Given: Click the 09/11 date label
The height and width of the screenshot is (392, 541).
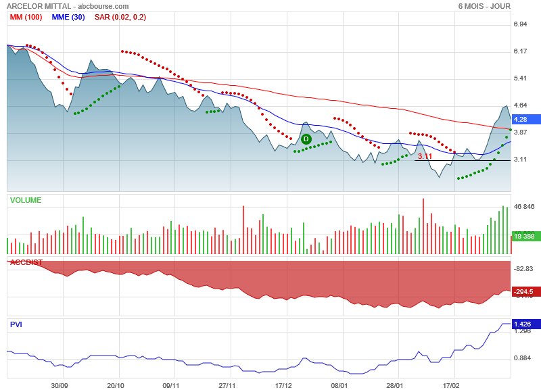Looking at the screenshot, I should 171,385.
